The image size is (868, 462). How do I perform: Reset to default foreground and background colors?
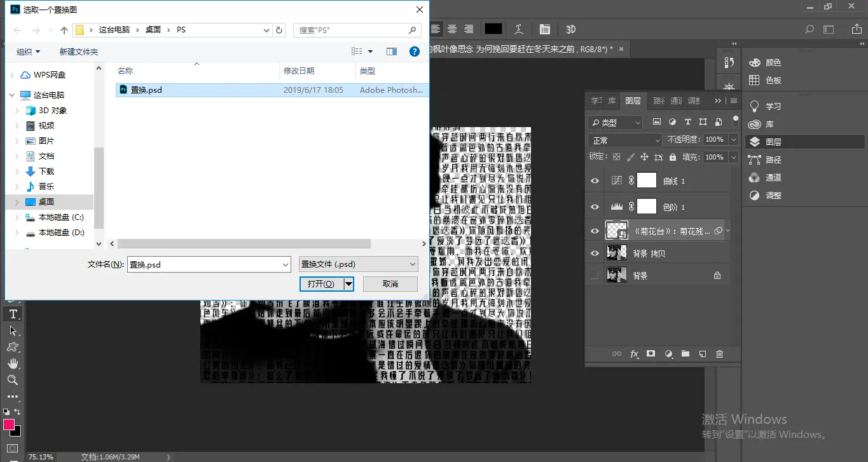click(6, 412)
